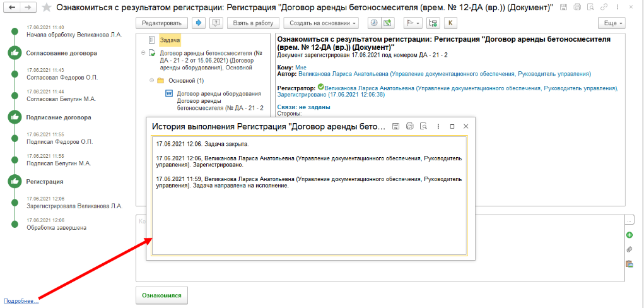The height and width of the screenshot is (308, 644).
Task: Preview icon in the История выполнения dialog
Action: click(x=423, y=126)
